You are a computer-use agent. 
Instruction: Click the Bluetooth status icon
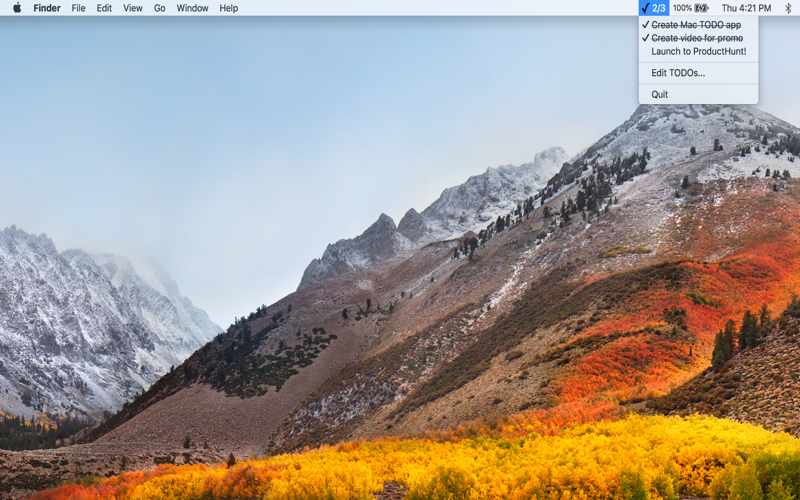coord(787,8)
